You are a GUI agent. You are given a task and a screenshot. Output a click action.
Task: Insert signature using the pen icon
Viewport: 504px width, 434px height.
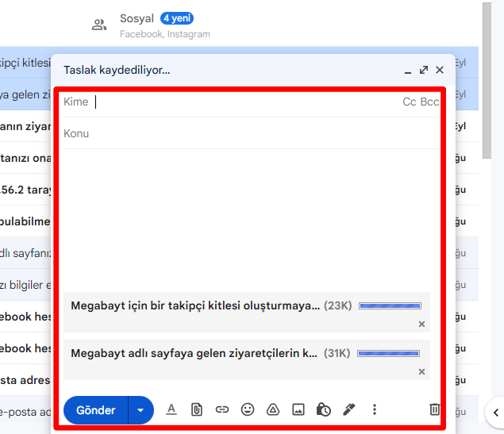(x=349, y=409)
